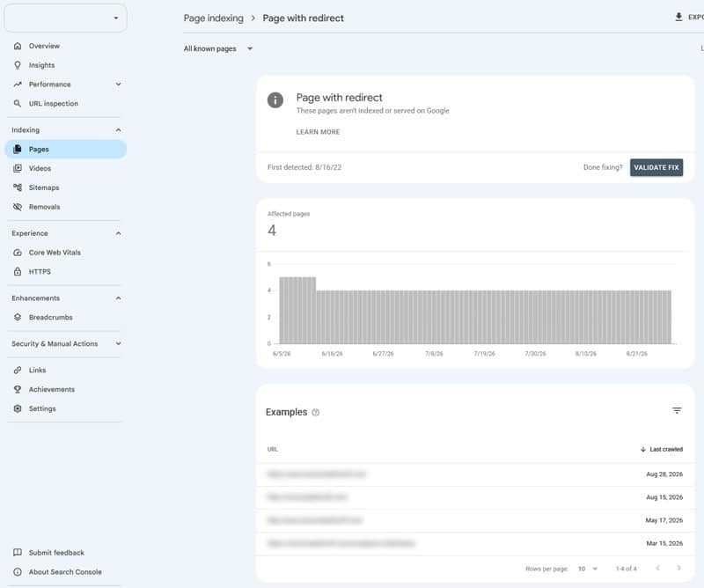704x588 pixels.
Task: Go to the next page of examples
Action: 678,569
